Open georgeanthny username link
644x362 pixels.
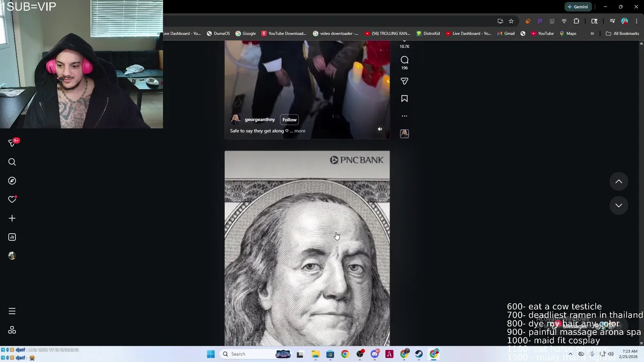(260, 120)
